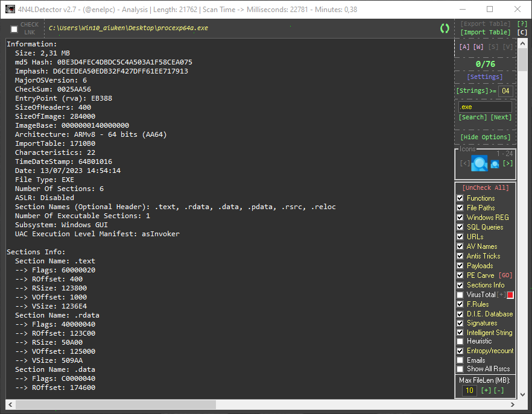Go to previous icon with [<] arrow
The height and width of the screenshot is (414, 532).
coord(464,163)
